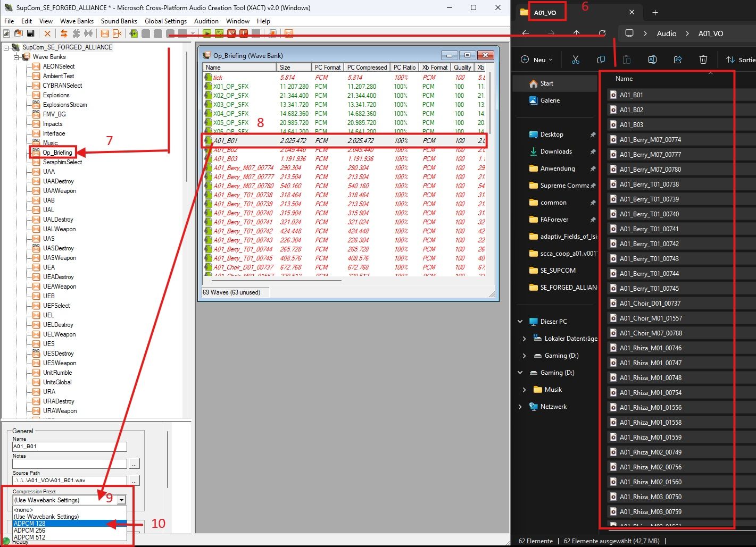The width and height of the screenshot is (756, 547).
Task: Sort wave list by Size column header
Action: click(294, 68)
